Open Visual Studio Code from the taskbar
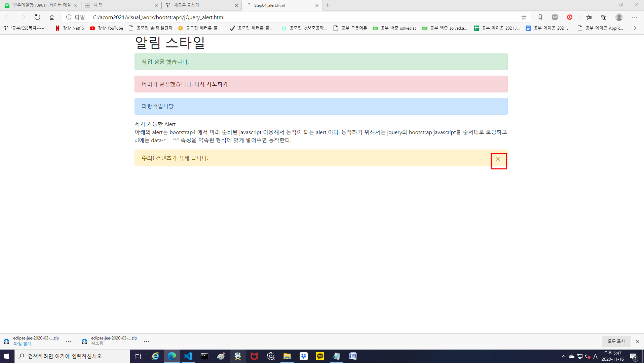The width and height of the screenshot is (644, 363). pyautogui.click(x=188, y=356)
